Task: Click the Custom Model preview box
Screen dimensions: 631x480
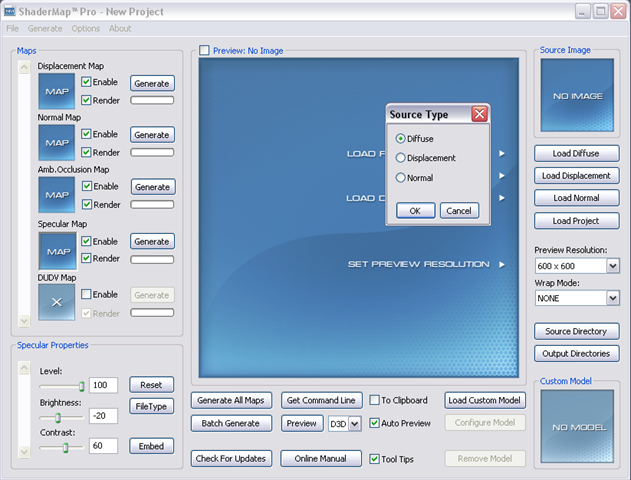Action: [x=578, y=425]
